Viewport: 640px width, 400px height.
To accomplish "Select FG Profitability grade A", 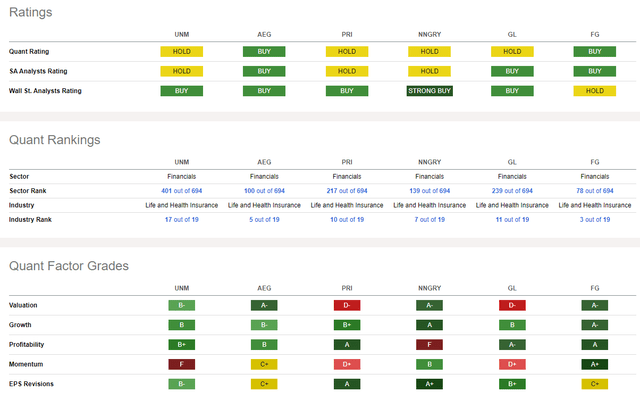I will 595,344.
